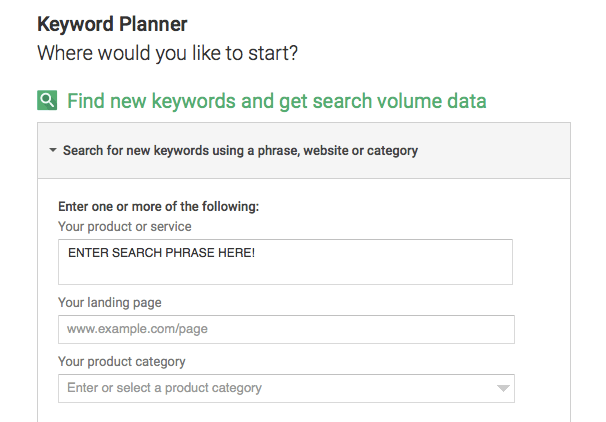Click the Your landing page label
The height and width of the screenshot is (422, 606).
[110, 303]
